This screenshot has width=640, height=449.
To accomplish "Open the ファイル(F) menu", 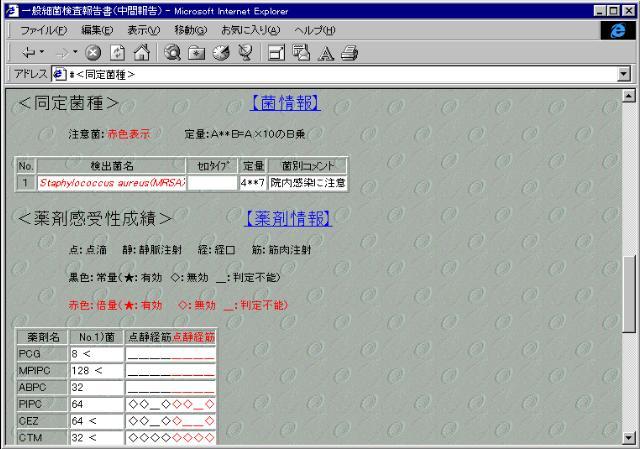I will (45, 30).
